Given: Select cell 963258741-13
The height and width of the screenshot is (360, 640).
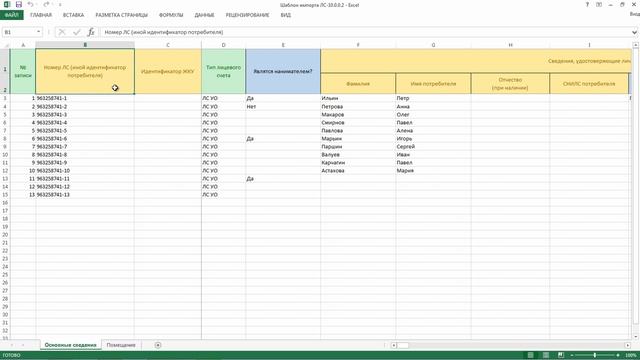Looking at the screenshot, I should click(x=85, y=195).
